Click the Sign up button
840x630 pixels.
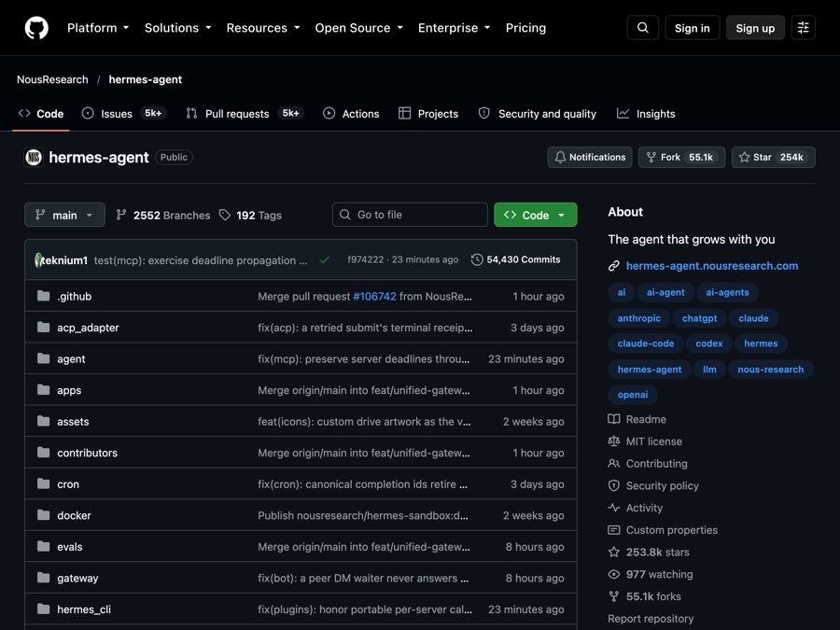(755, 28)
